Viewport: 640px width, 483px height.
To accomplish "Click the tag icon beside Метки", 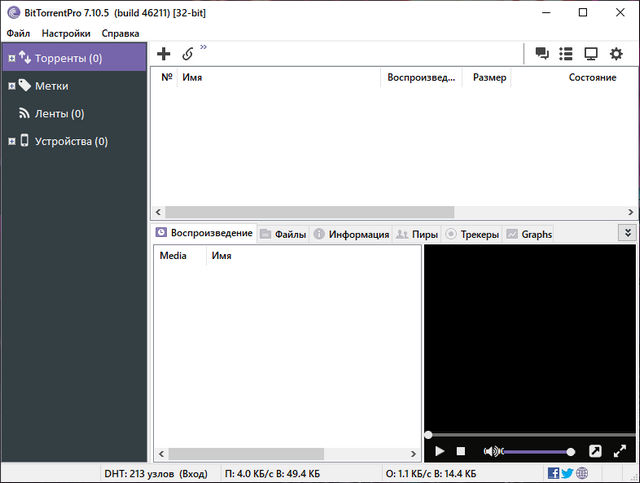I will coord(24,85).
